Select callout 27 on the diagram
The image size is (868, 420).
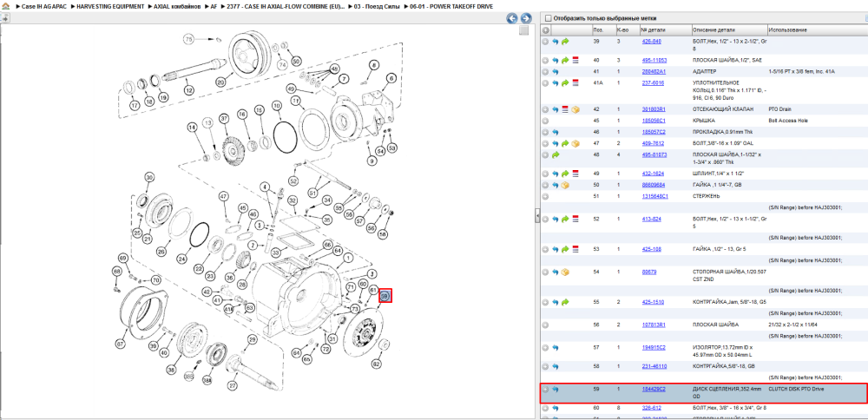click(233, 385)
